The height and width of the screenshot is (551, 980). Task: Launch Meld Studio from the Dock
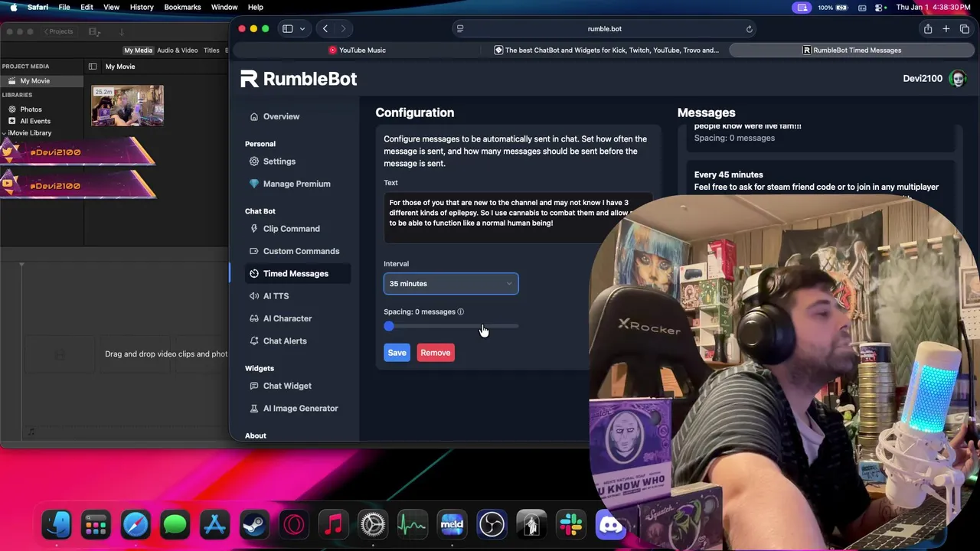pos(452,525)
